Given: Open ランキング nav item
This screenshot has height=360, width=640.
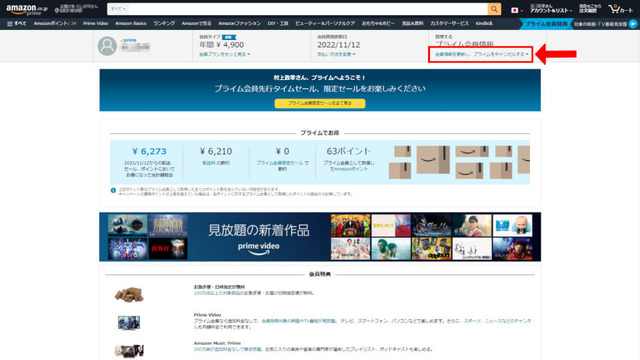Looking at the screenshot, I should (164, 24).
